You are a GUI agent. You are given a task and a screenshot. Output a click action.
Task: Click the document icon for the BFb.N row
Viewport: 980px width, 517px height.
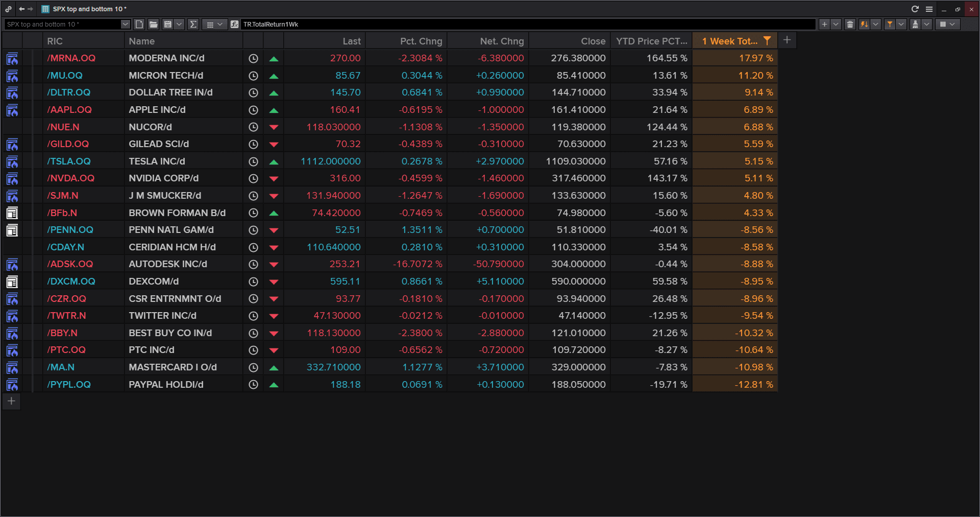point(12,213)
